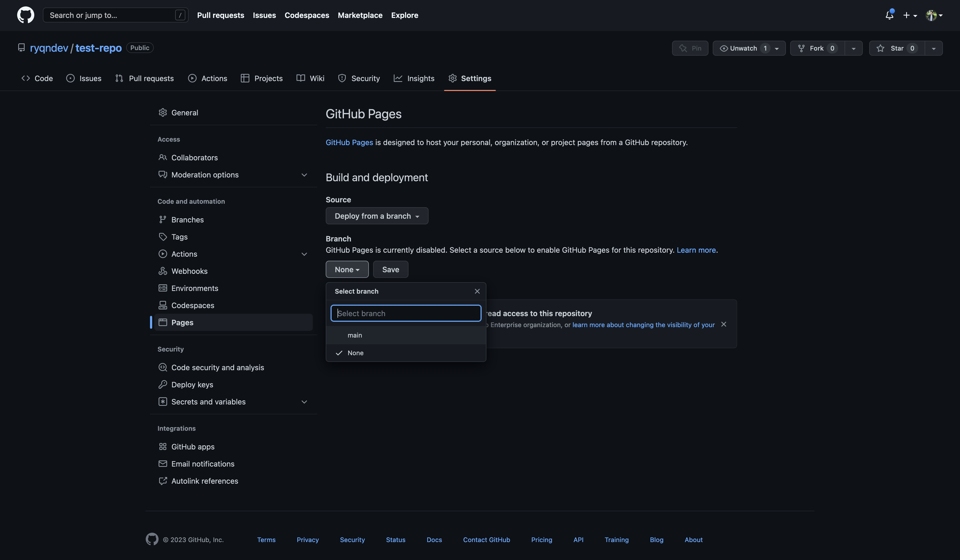Open Collaborators settings
The image size is (960, 560).
[x=233, y=158]
